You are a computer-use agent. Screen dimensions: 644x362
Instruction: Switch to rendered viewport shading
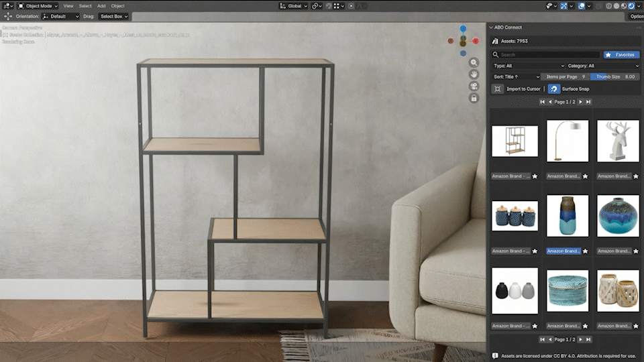tap(631, 6)
